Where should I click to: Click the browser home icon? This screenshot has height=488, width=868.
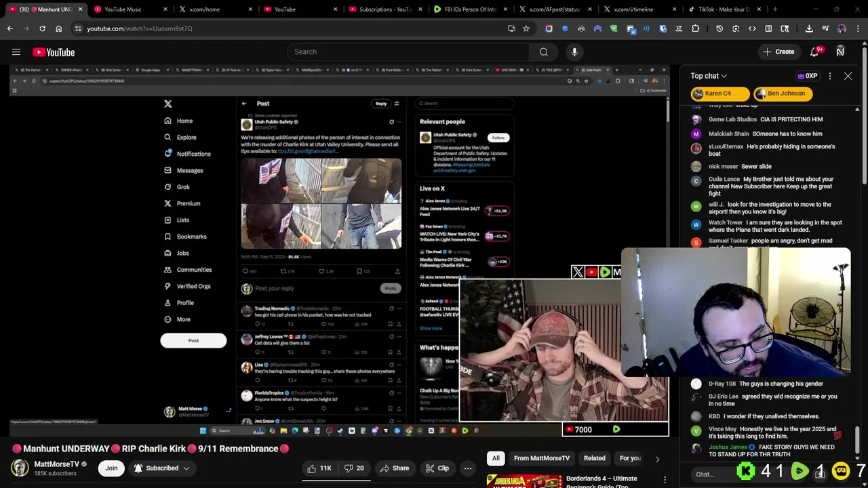click(58, 28)
